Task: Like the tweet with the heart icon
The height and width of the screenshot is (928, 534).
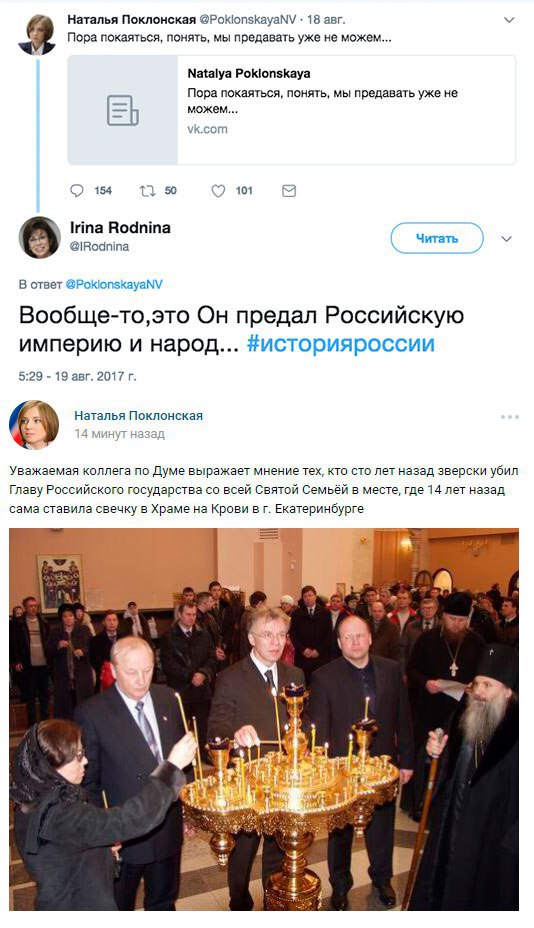Action: click(218, 191)
